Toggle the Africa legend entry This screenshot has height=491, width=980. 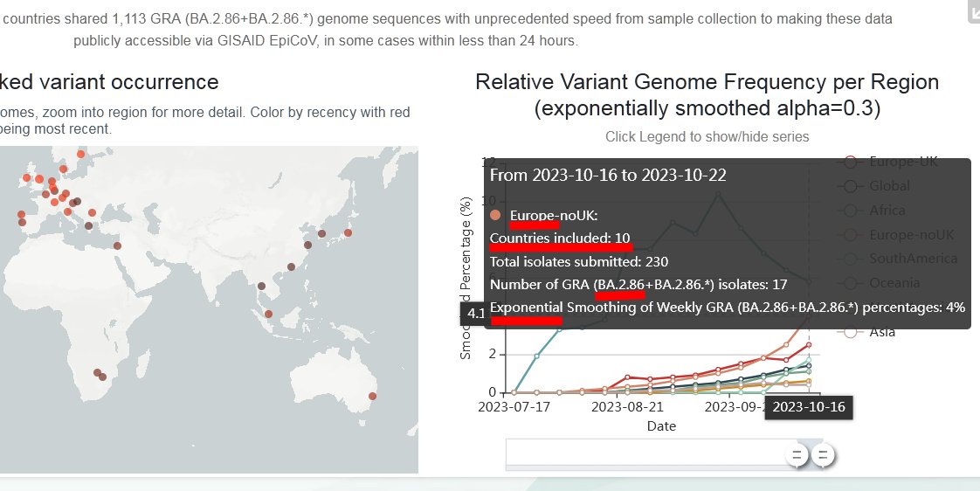pos(887,211)
